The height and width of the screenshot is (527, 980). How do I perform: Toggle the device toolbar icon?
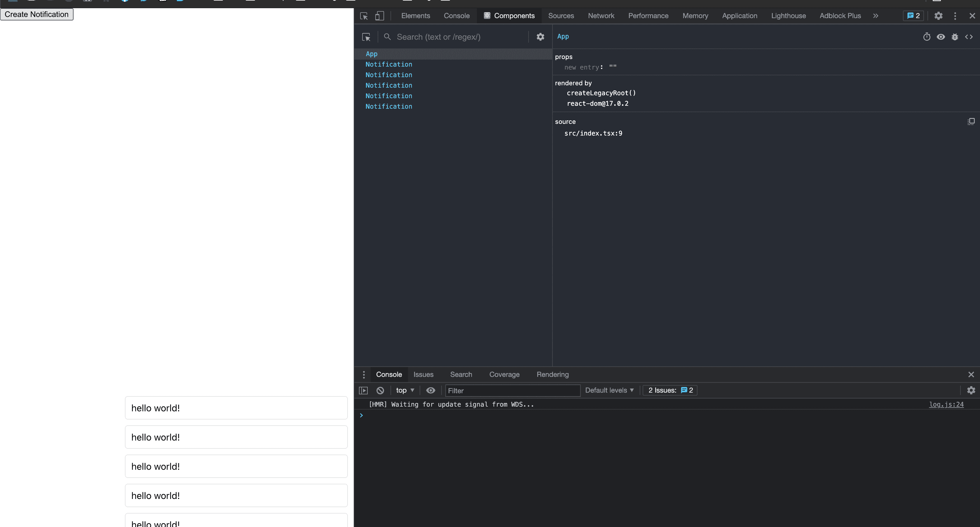379,15
